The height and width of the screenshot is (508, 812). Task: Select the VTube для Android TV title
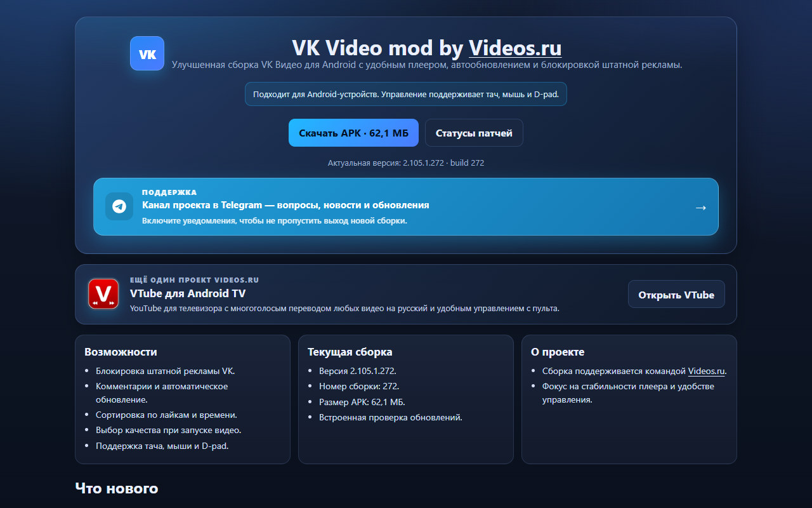pyautogui.click(x=188, y=293)
